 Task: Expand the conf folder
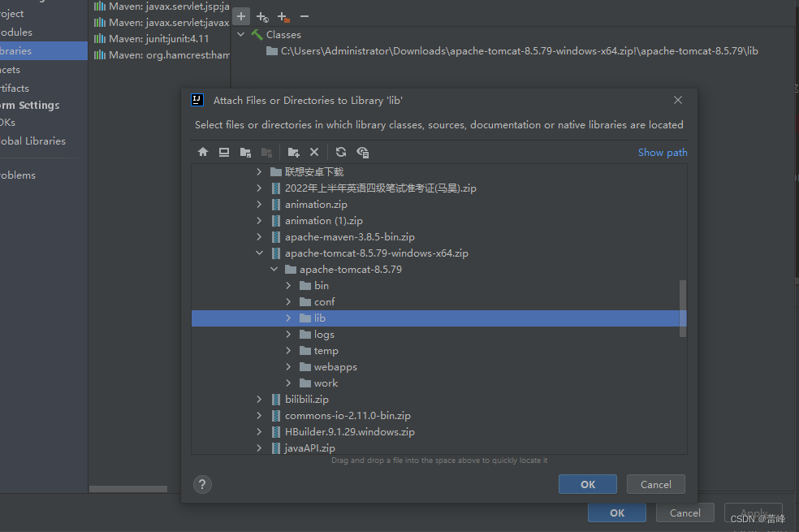point(288,301)
